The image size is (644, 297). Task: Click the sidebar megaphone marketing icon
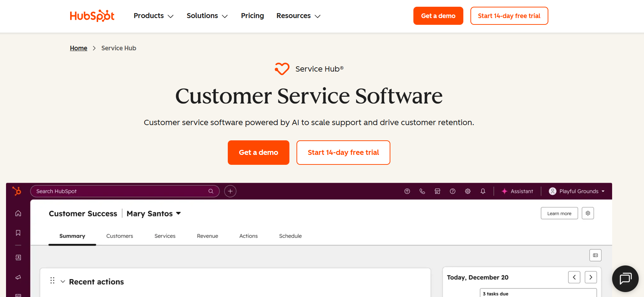[x=18, y=277]
